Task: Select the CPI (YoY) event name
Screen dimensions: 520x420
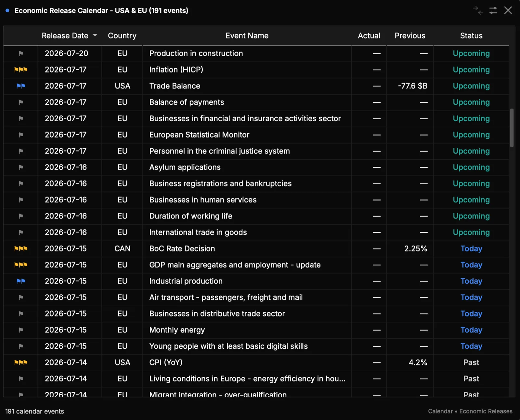Action: [x=166, y=362]
